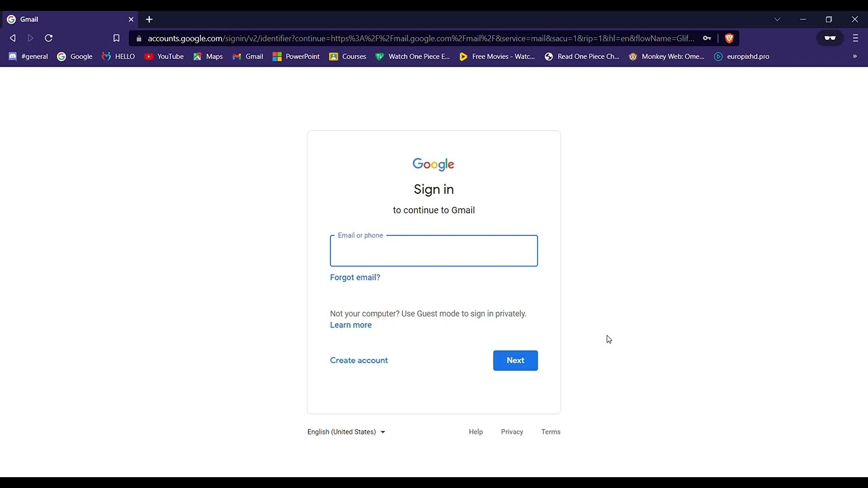Open the saved passwords key icon
868x488 pixels.
click(x=707, y=39)
